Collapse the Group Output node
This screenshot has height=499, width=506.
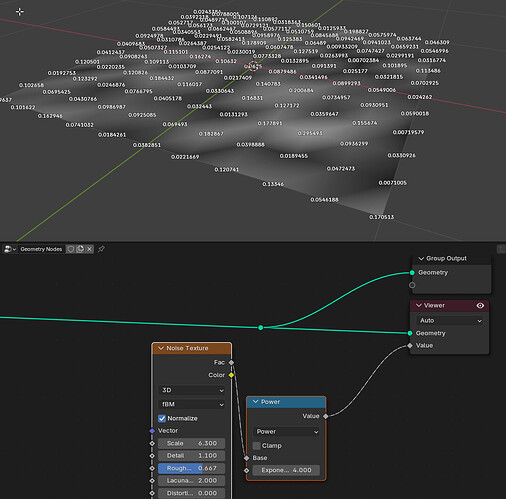click(421, 258)
